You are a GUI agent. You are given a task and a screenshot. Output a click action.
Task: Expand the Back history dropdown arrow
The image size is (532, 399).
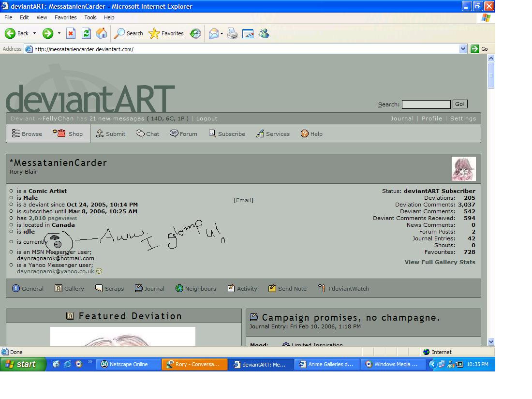[x=34, y=33]
